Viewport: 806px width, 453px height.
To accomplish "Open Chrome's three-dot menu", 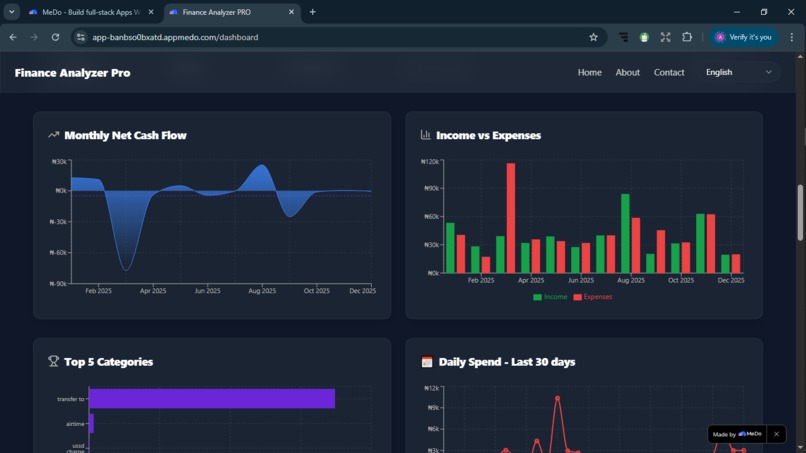I will (x=792, y=37).
